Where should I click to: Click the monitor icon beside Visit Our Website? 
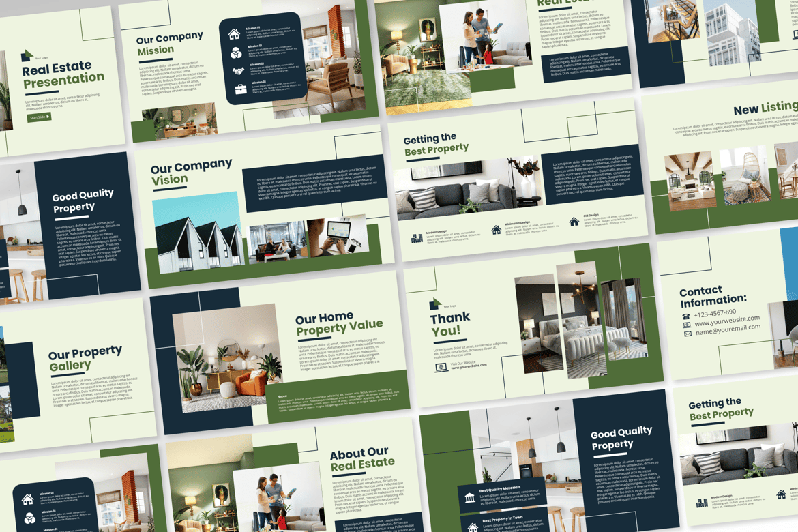pyautogui.click(x=441, y=367)
